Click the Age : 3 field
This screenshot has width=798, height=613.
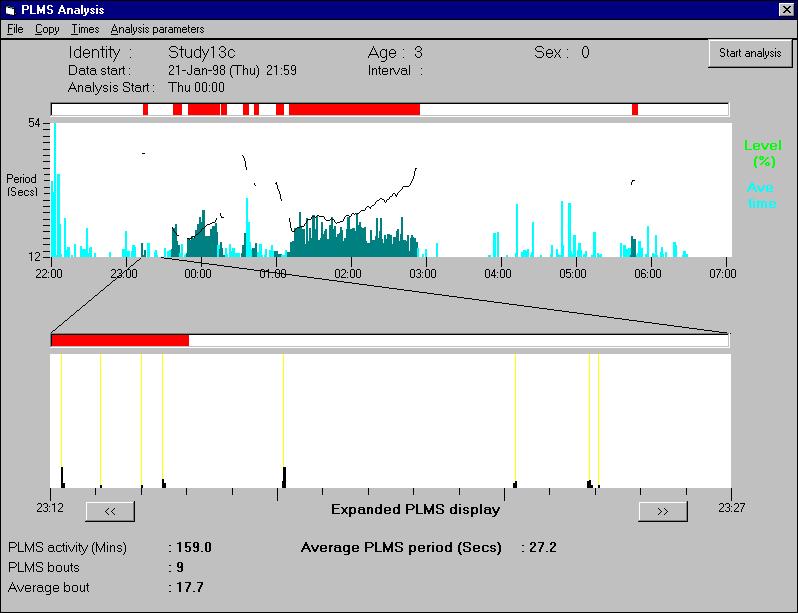point(395,52)
